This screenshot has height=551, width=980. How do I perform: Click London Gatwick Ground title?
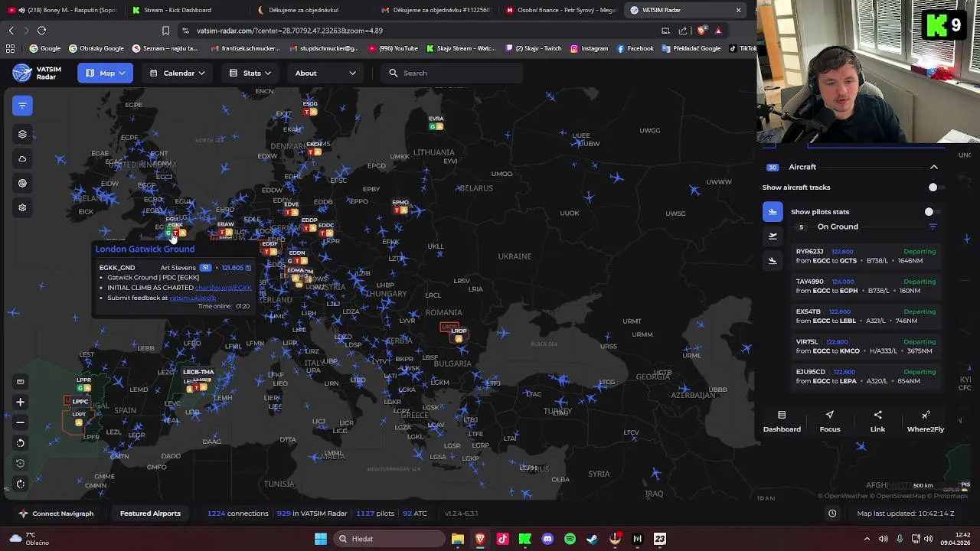[145, 249]
